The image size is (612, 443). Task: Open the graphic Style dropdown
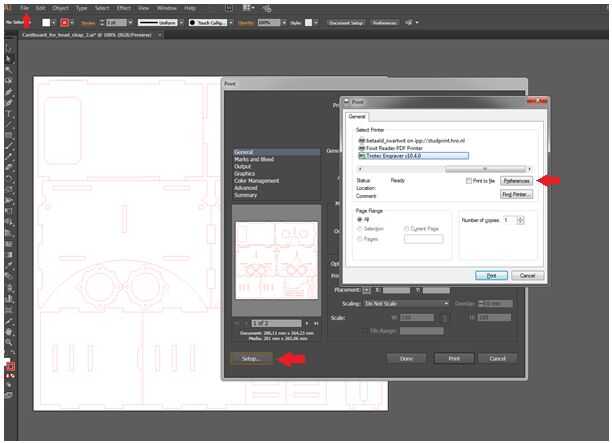316,23
